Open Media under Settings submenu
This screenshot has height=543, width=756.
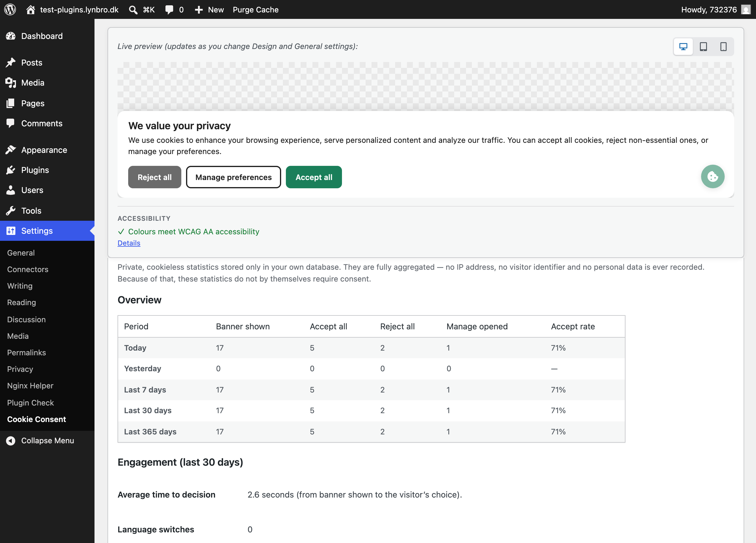point(18,336)
